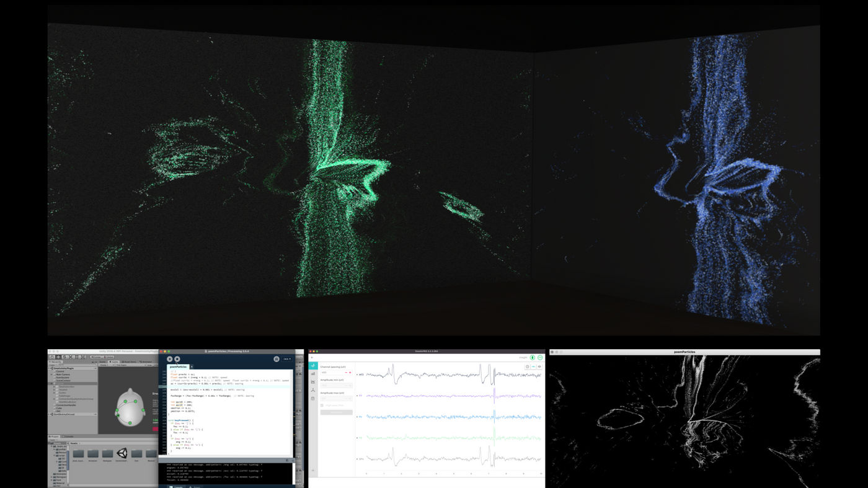Open the line chart view in Emotiv sidebar

[x=313, y=382]
